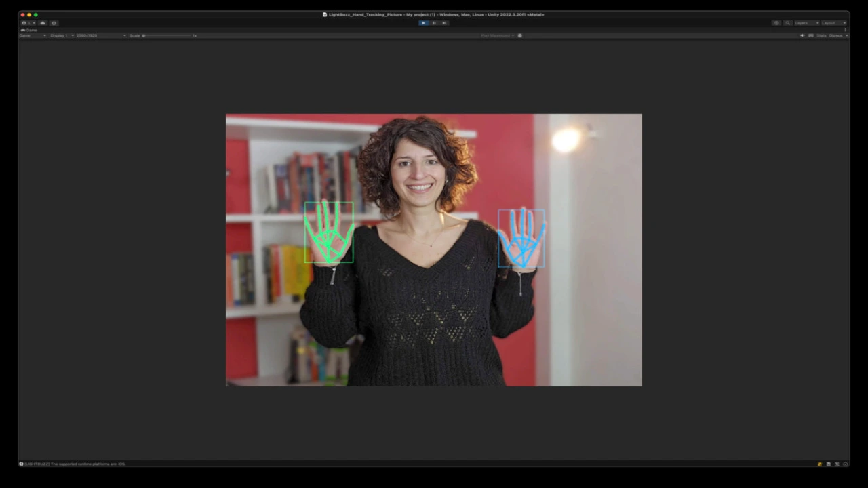
Task: Pause the running game
Action: pos(434,23)
